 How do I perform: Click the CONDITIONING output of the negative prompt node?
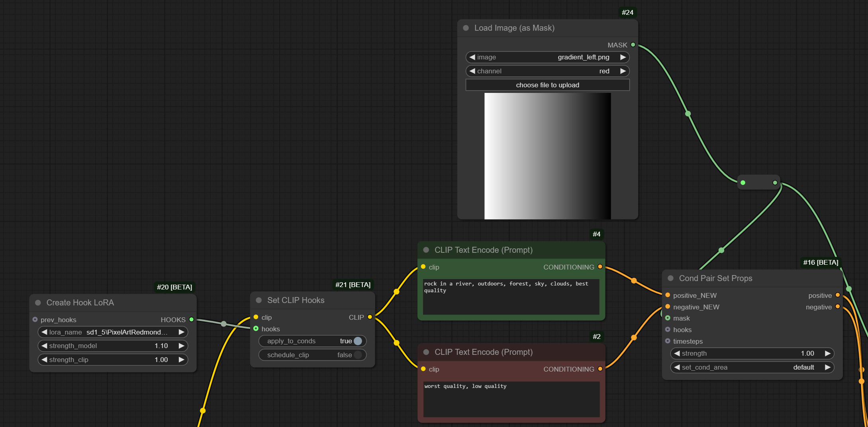[600, 369]
